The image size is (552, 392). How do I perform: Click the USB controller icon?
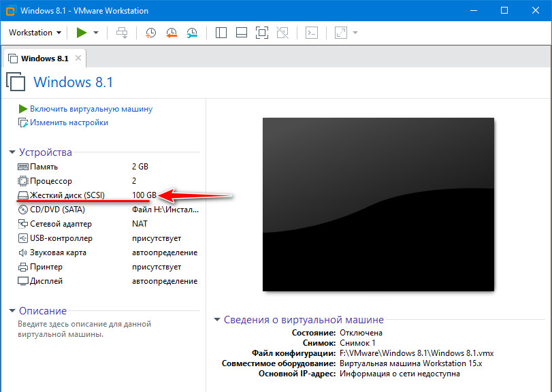(x=23, y=238)
